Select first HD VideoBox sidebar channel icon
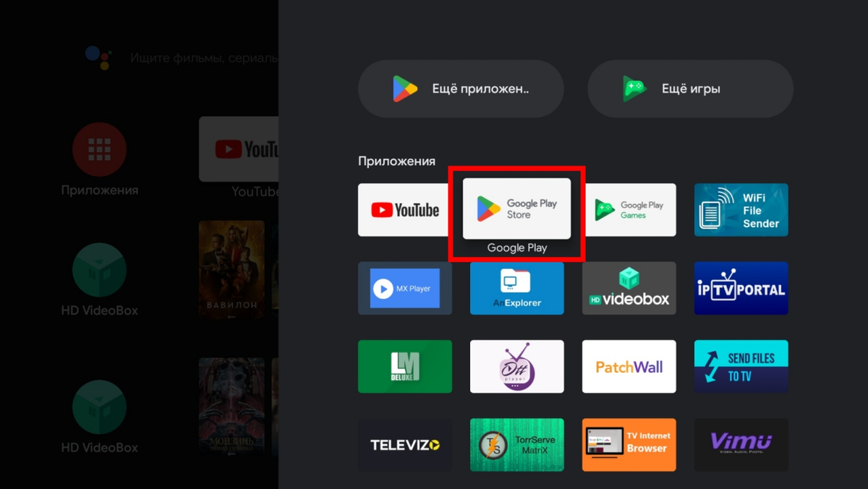 (99, 271)
